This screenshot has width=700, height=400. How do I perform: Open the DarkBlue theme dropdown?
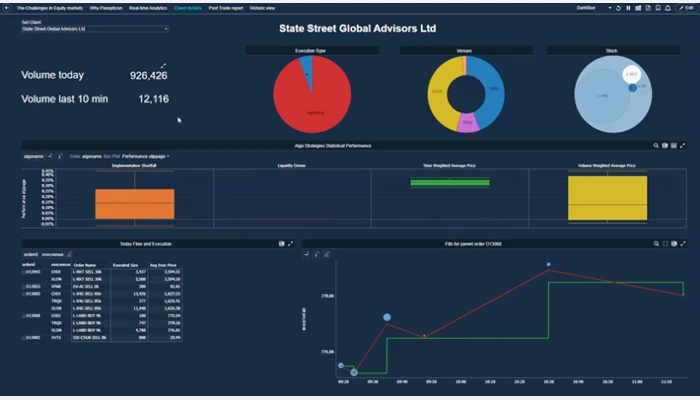click(x=594, y=8)
